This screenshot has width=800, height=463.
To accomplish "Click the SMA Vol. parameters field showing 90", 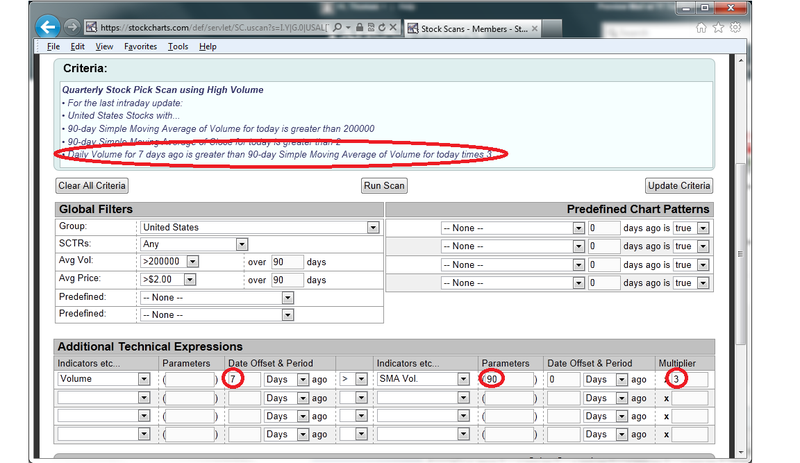I will pos(509,379).
